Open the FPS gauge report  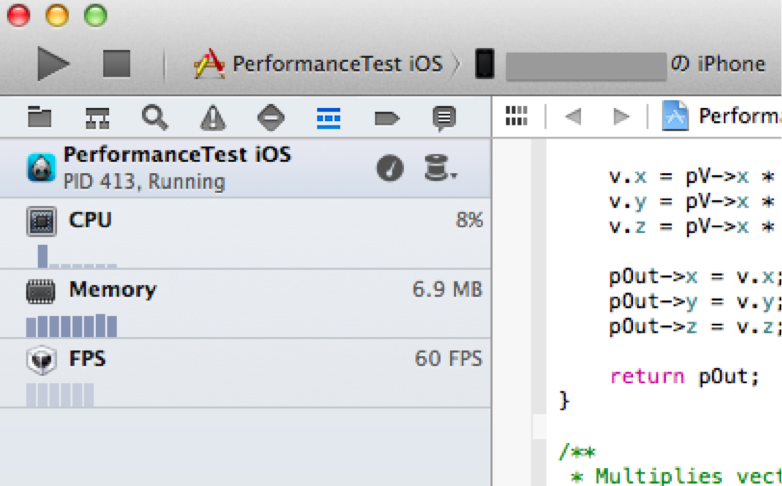(245, 373)
